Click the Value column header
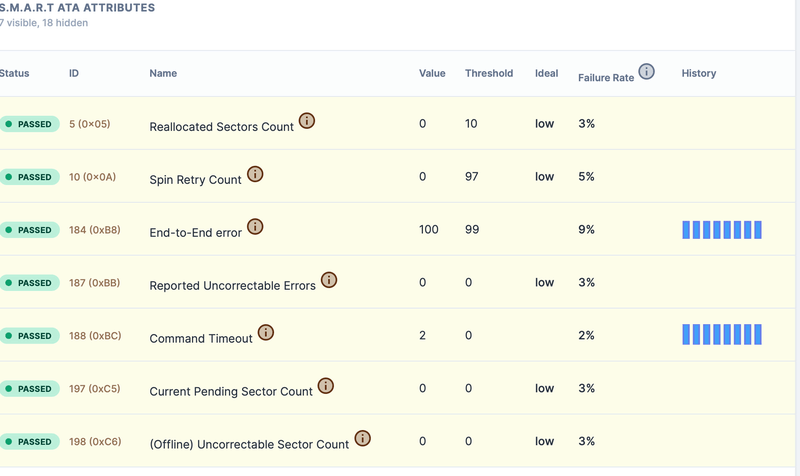This screenshot has width=800, height=476. click(x=432, y=73)
